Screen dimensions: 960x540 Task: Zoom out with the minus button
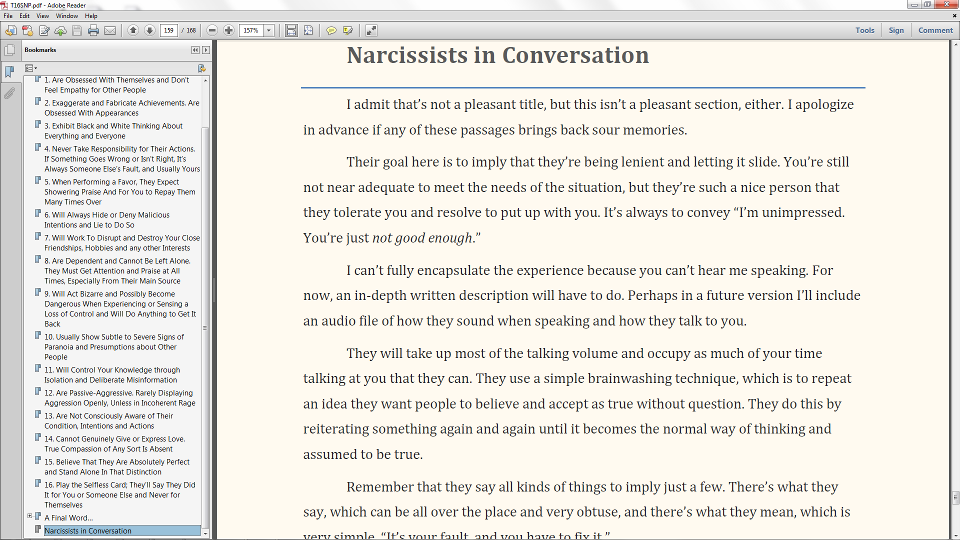click(212, 31)
